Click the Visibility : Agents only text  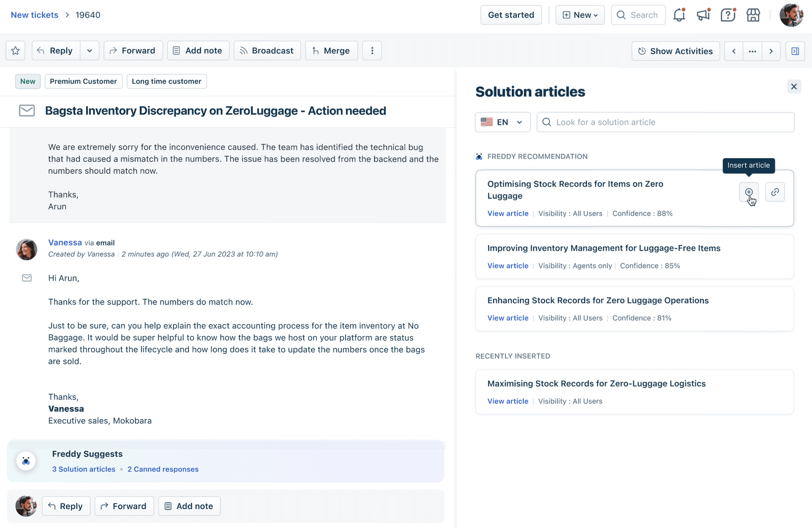pyautogui.click(x=575, y=266)
